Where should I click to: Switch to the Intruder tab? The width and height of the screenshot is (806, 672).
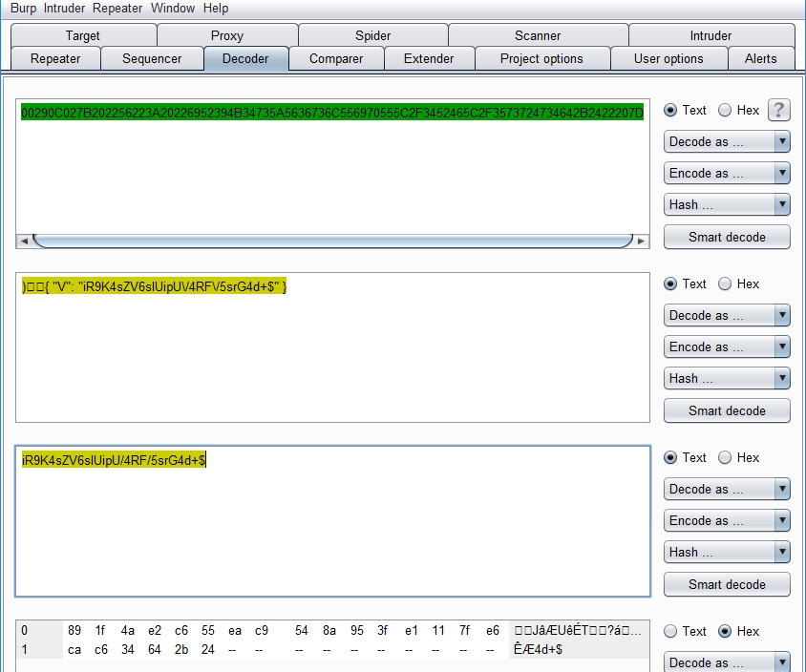[711, 35]
